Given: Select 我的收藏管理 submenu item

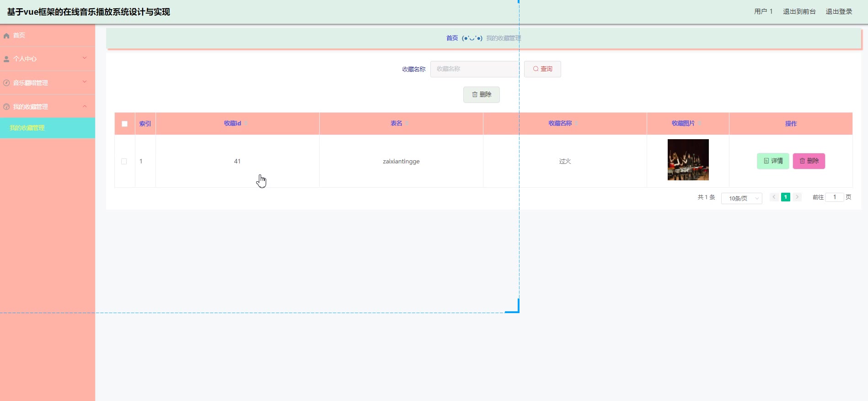Looking at the screenshot, I should (x=48, y=128).
